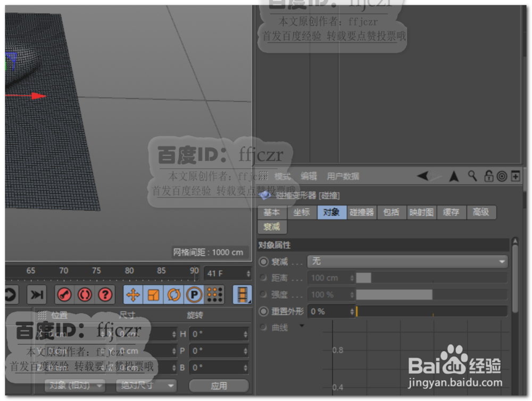Click the go to end playback button
Screen dimensions: 532x401
click(37, 294)
